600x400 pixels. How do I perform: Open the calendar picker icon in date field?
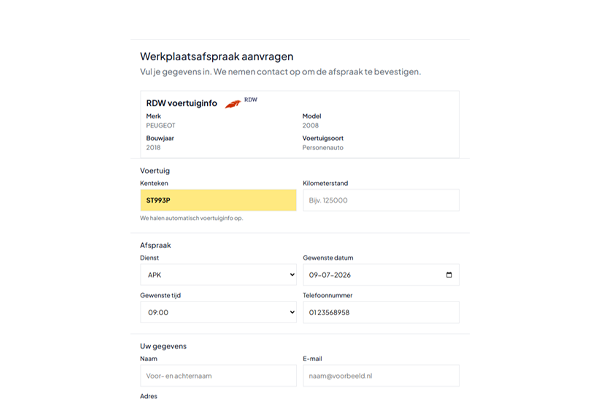[x=449, y=275]
